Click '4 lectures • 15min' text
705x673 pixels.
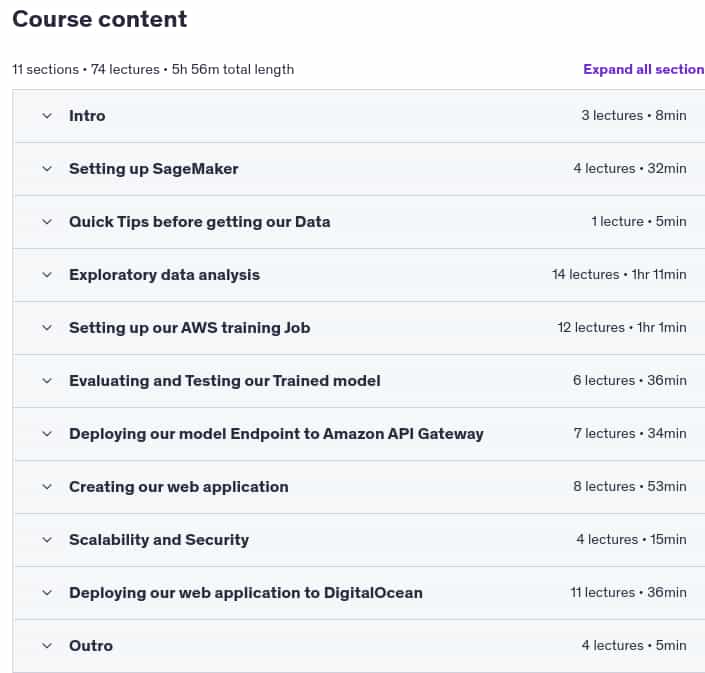coord(632,540)
